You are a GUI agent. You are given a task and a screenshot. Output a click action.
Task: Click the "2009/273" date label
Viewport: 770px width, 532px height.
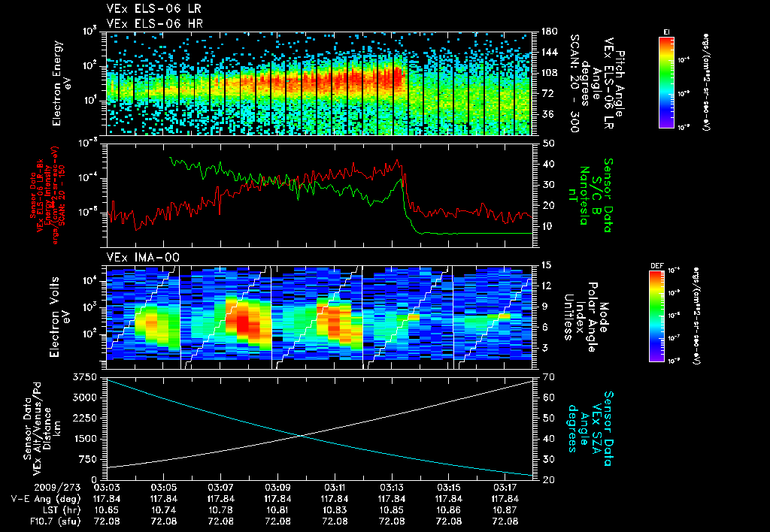(x=57, y=488)
